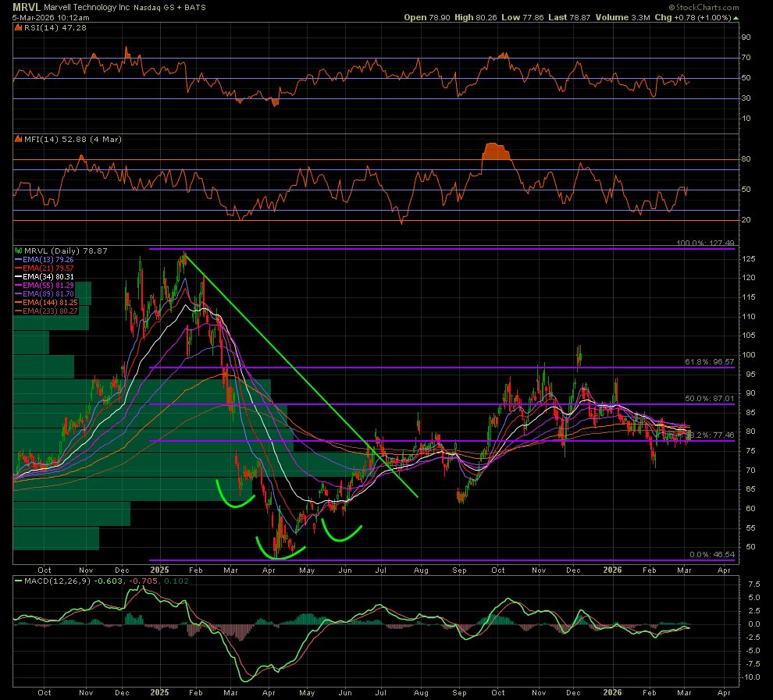
Task: Click the 2025 label on the MACD panel time axis
Action: [159, 692]
